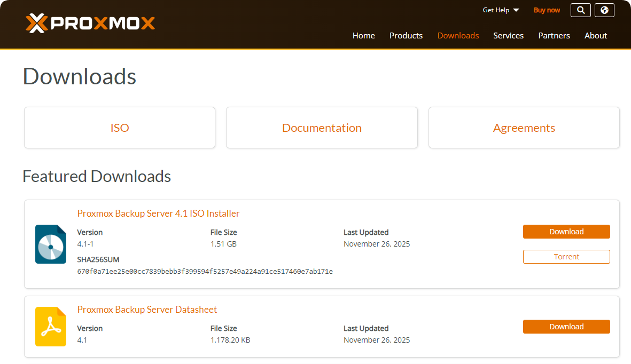631x364 pixels.
Task: Open Proxmox Backup Server 4.1 ISO Installer link
Action: coord(158,213)
